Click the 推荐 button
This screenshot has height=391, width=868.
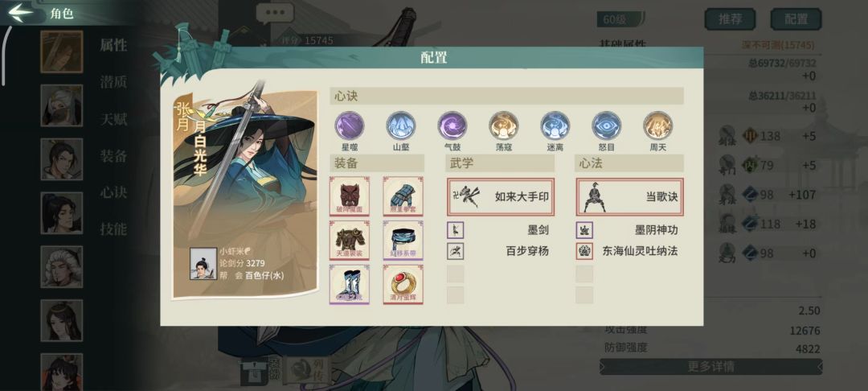[730, 19]
